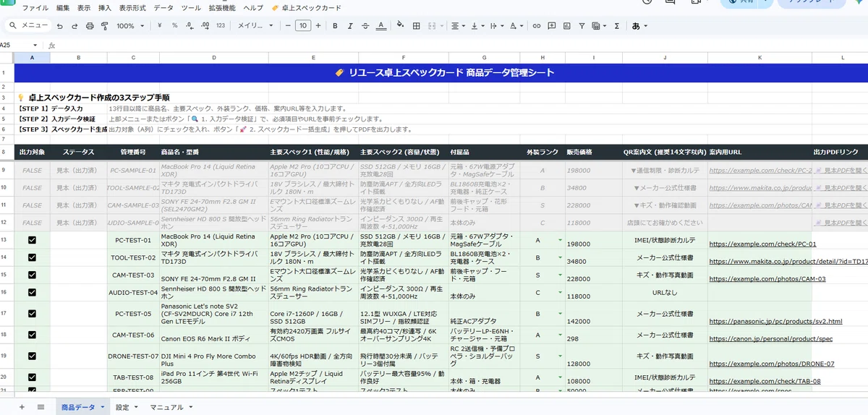Toggle the checkbox for AUDIO-TEST-04 row
868x415 pixels.
pos(32,292)
